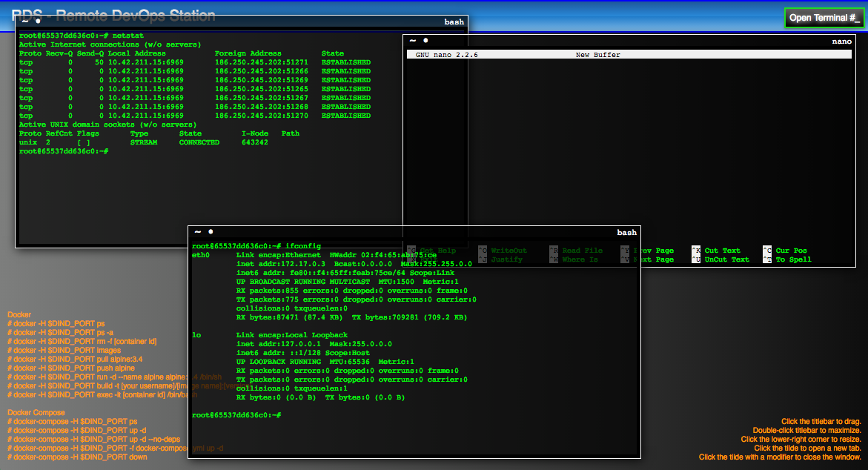Click the 'Docker Compose' heading
The image size is (868, 470).
click(x=36, y=412)
